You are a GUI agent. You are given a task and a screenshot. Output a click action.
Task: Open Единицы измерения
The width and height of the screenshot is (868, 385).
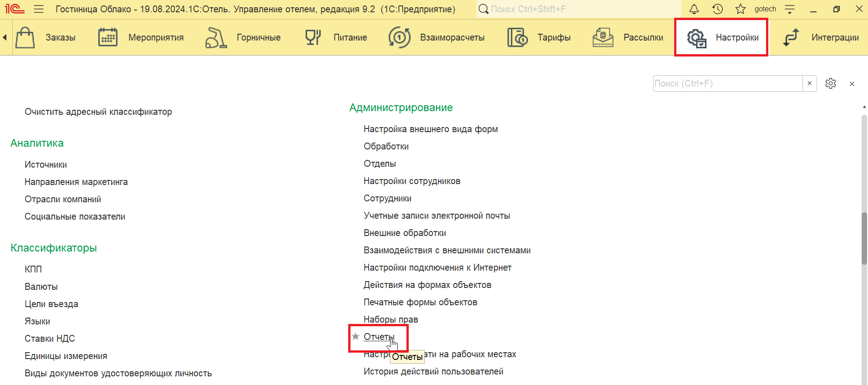pyautogui.click(x=66, y=356)
